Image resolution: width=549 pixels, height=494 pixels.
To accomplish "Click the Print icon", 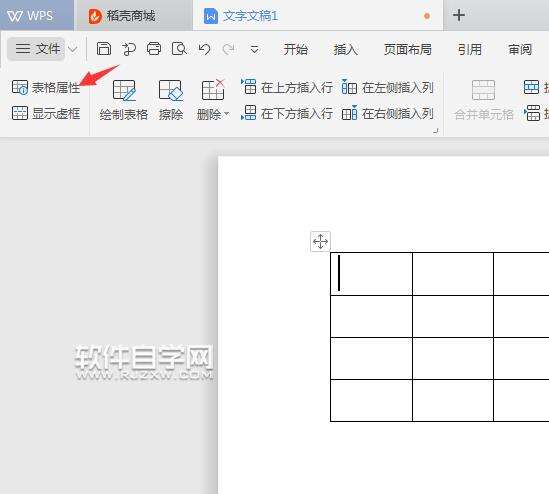I will click(154, 49).
